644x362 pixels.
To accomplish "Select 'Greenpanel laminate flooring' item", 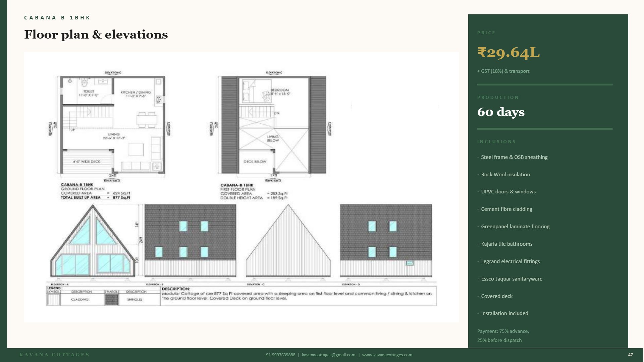I will 515,227.
